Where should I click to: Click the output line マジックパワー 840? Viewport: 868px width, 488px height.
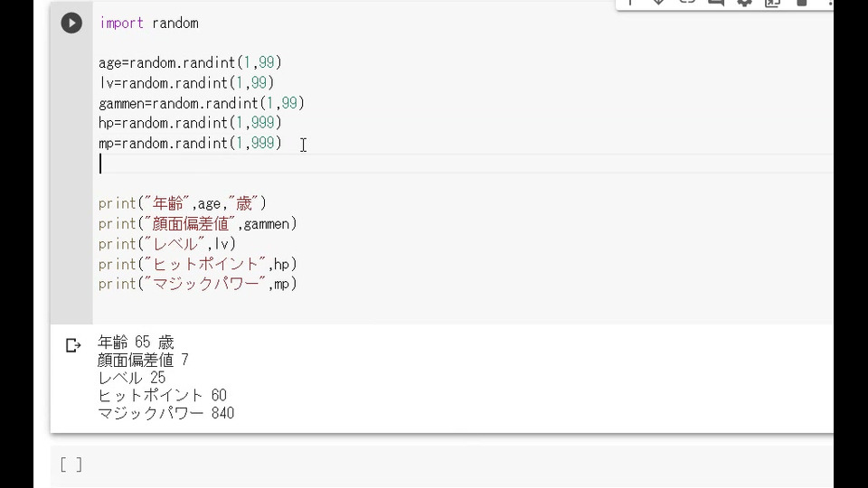click(x=165, y=413)
